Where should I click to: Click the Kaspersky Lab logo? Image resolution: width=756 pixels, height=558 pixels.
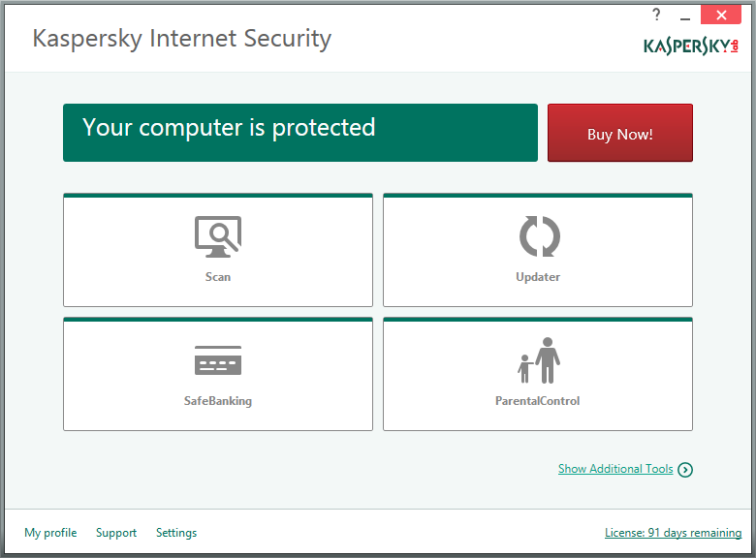[691, 46]
